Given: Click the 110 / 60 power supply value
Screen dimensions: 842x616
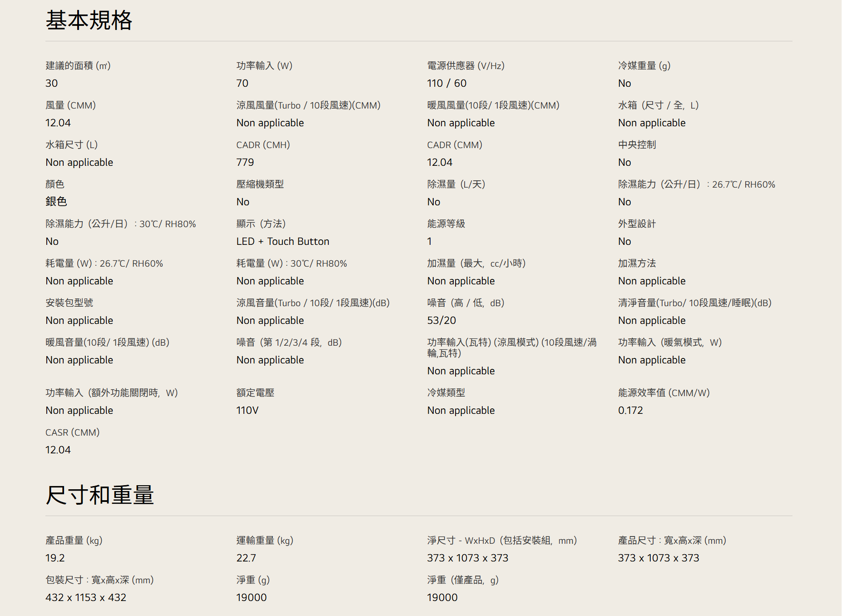Looking at the screenshot, I should 446,84.
